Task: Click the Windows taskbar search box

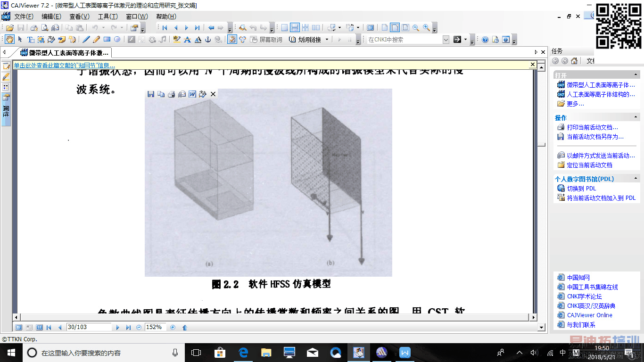Action: coord(104,353)
